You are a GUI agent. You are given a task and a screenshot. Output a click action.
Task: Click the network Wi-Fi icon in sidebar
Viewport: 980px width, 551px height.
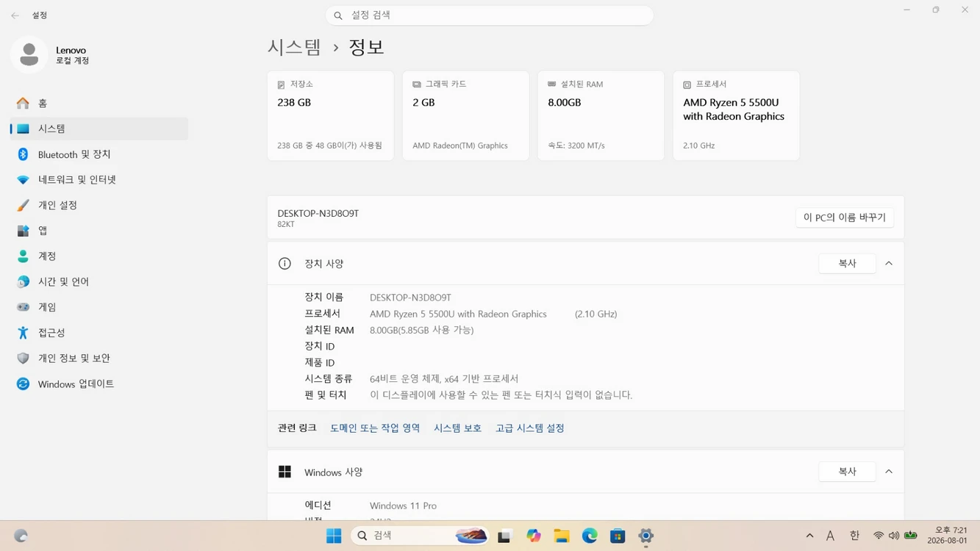click(24, 180)
